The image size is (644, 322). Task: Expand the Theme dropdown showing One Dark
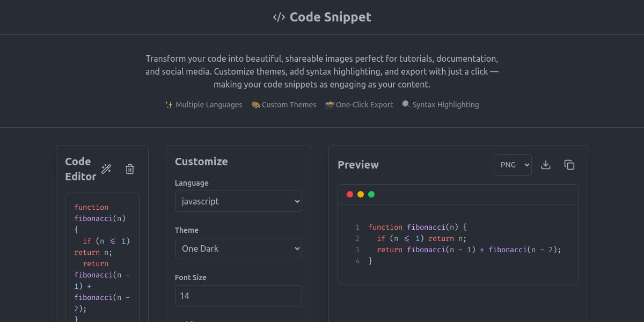click(238, 248)
